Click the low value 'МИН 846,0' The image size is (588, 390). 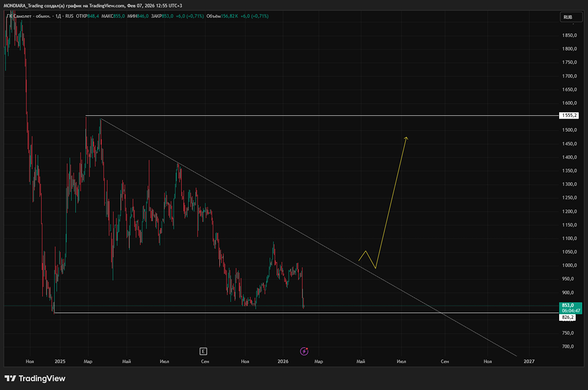pos(138,16)
